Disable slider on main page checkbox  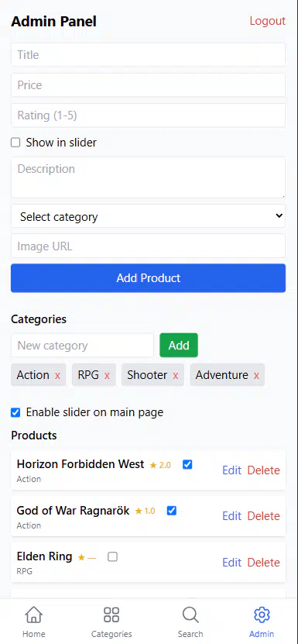click(x=15, y=412)
